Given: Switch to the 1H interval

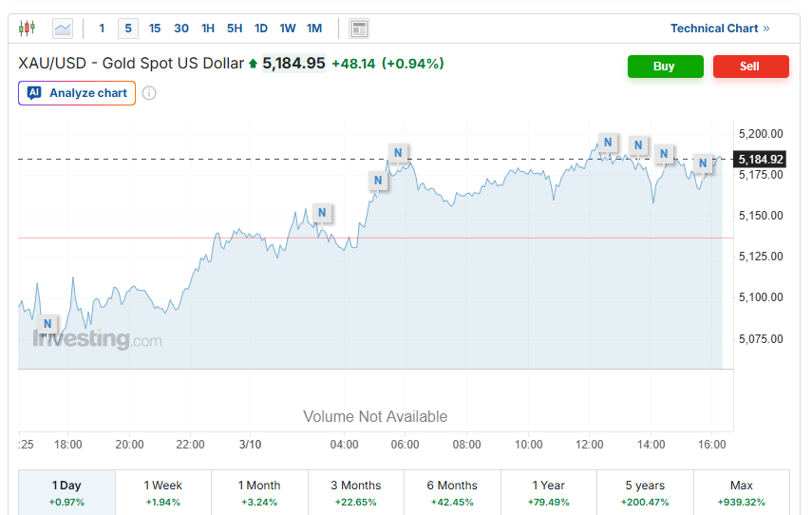Looking at the screenshot, I should (x=207, y=29).
